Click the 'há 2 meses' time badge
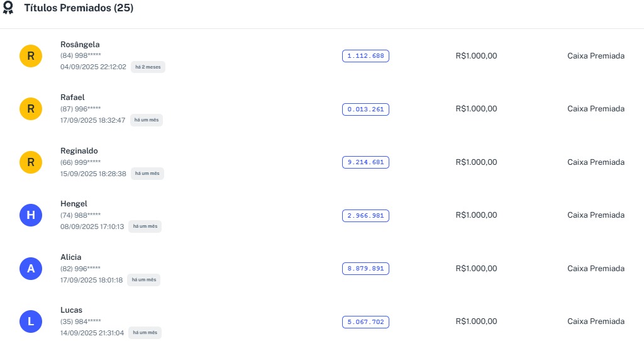This screenshot has width=644, height=341. tap(148, 67)
